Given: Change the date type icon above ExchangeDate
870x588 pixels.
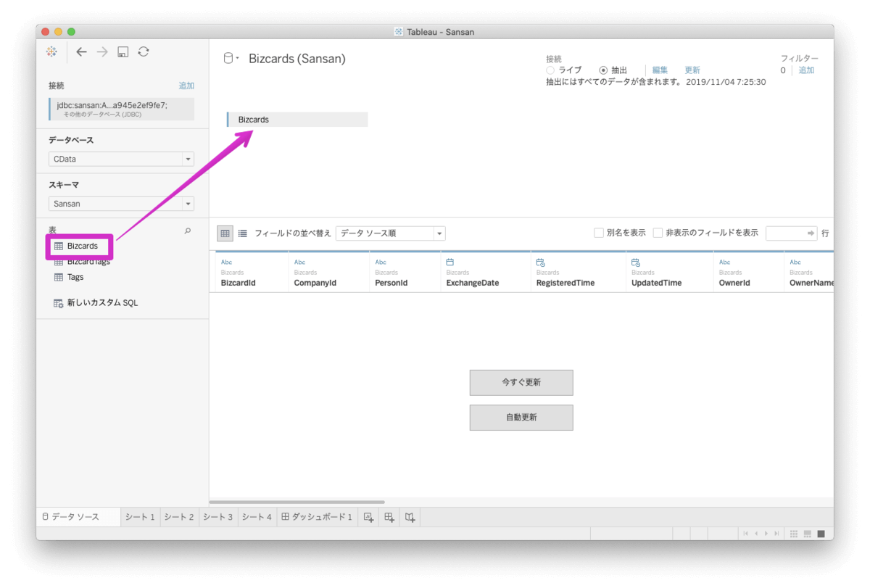Looking at the screenshot, I should (450, 262).
